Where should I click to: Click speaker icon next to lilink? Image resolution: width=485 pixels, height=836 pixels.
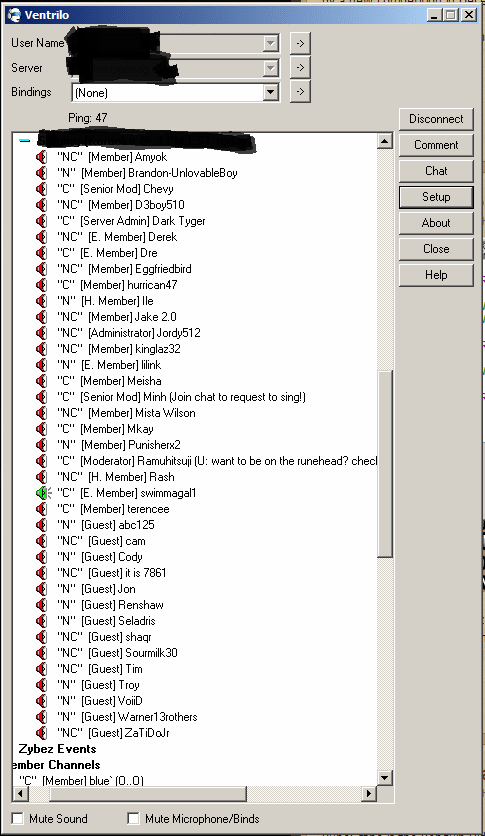click(x=42, y=365)
